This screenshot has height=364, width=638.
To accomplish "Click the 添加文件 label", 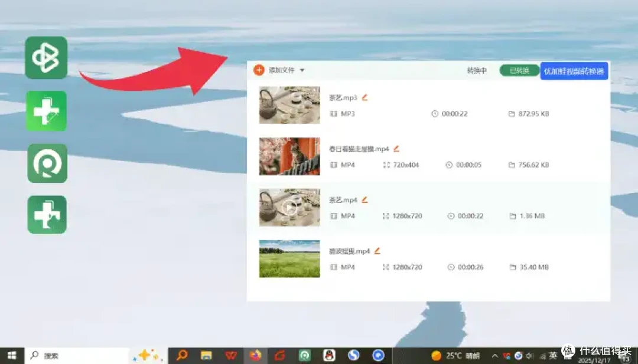I will [281, 70].
